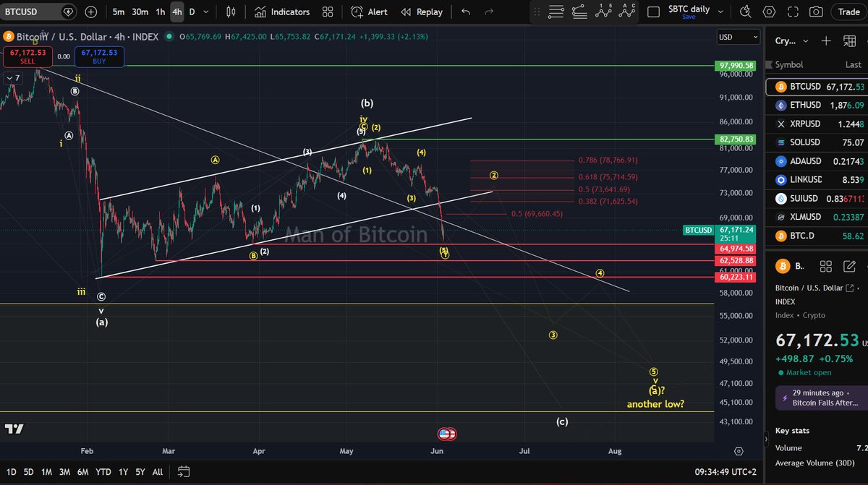Screen dimensions: 868x485
Task: Click the TradingView logo on the chart
Action: tap(14, 429)
